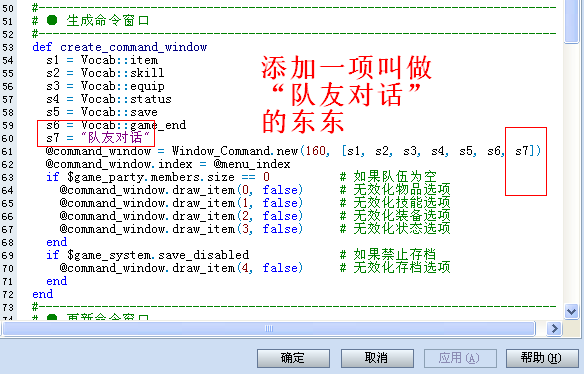Click the comment '无效化装备选项'
Screen dimensions: 584x374
click(402, 215)
